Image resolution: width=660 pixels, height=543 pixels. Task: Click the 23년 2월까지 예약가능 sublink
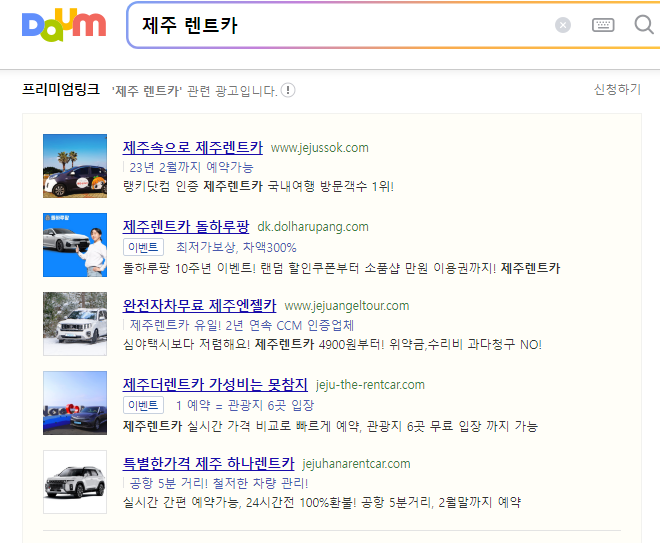191,168
